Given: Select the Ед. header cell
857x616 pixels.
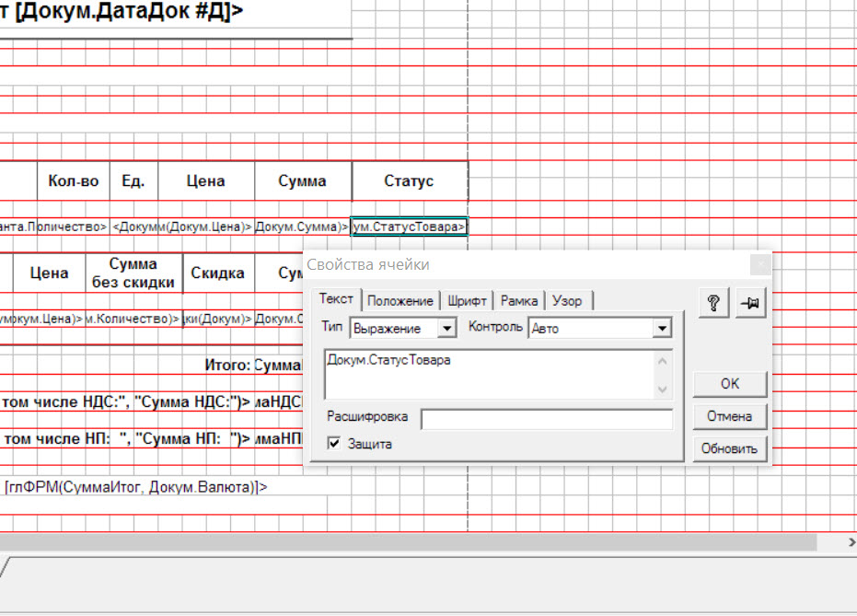Looking at the screenshot, I should point(133,180).
